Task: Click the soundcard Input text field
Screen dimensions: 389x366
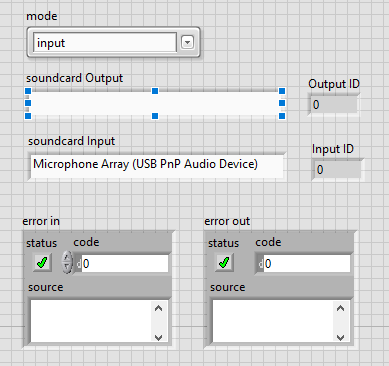Action: pos(157,166)
